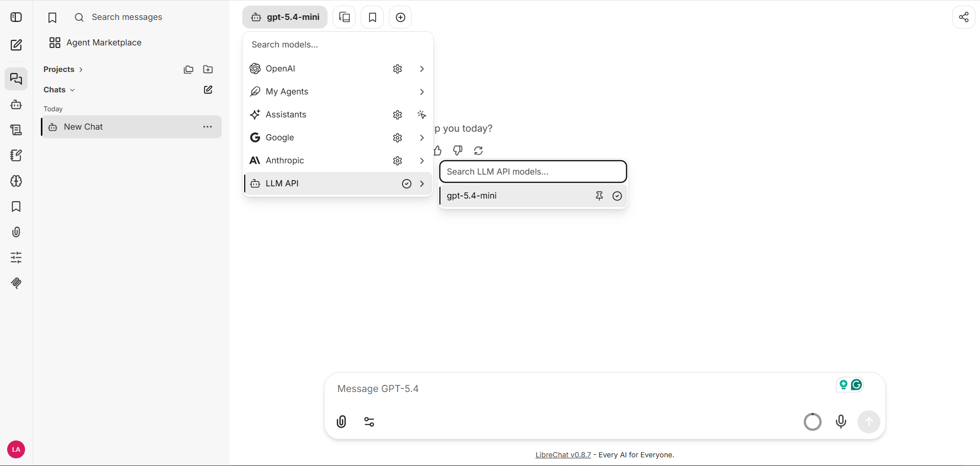Select LLM API menu entry
Viewport: 980px width, 466px height.
(x=338, y=184)
